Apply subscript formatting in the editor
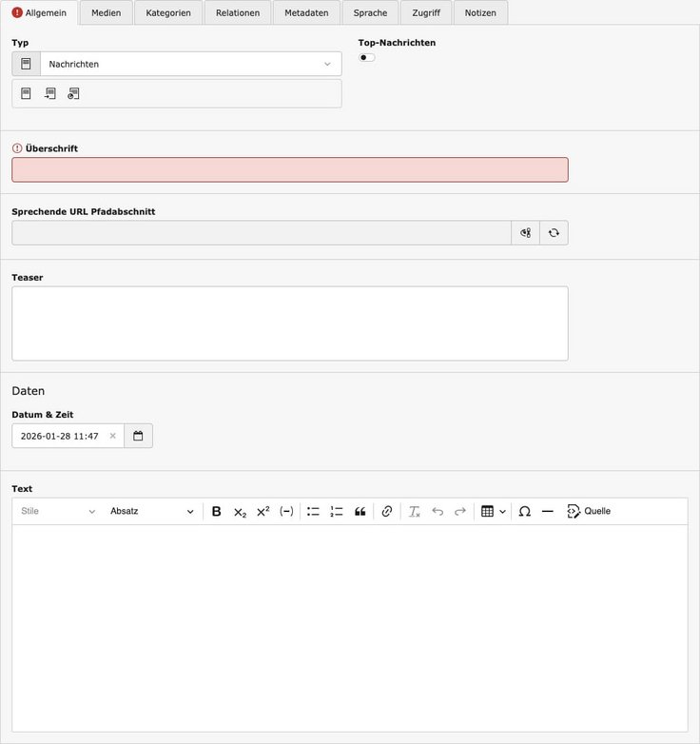This screenshot has width=700, height=744. click(240, 511)
